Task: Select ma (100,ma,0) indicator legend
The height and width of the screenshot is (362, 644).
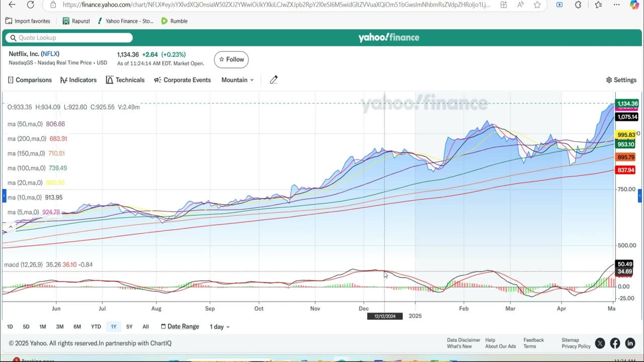Action: pos(37,168)
